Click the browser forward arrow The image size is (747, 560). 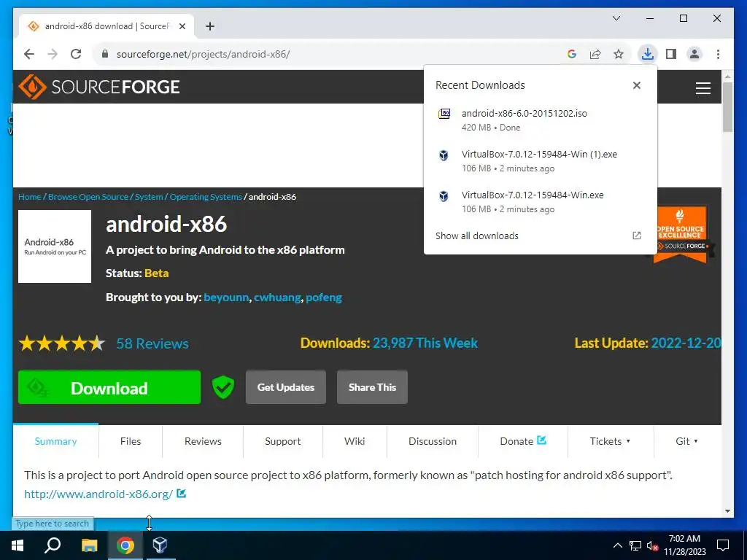click(x=53, y=54)
